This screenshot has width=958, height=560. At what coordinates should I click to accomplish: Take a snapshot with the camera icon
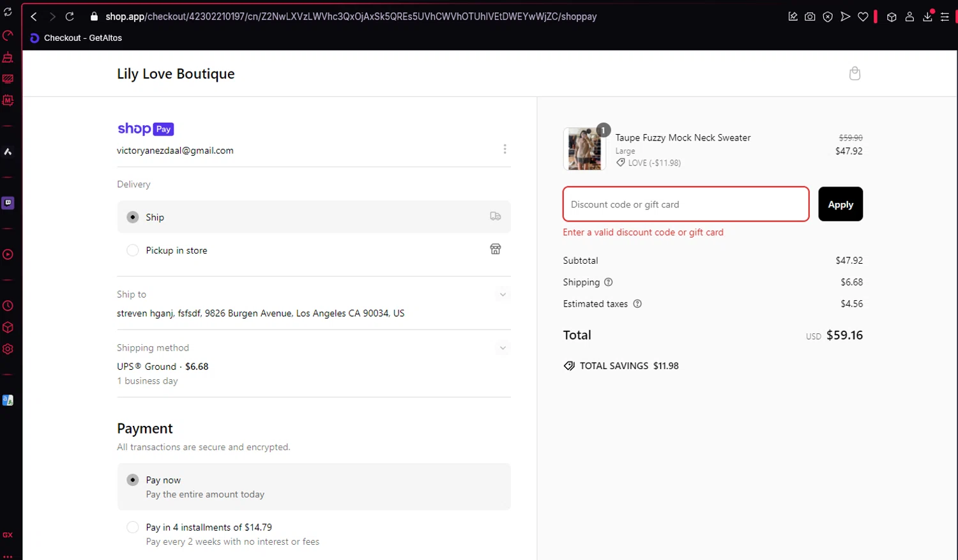pyautogui.click(x=810, y=17)
